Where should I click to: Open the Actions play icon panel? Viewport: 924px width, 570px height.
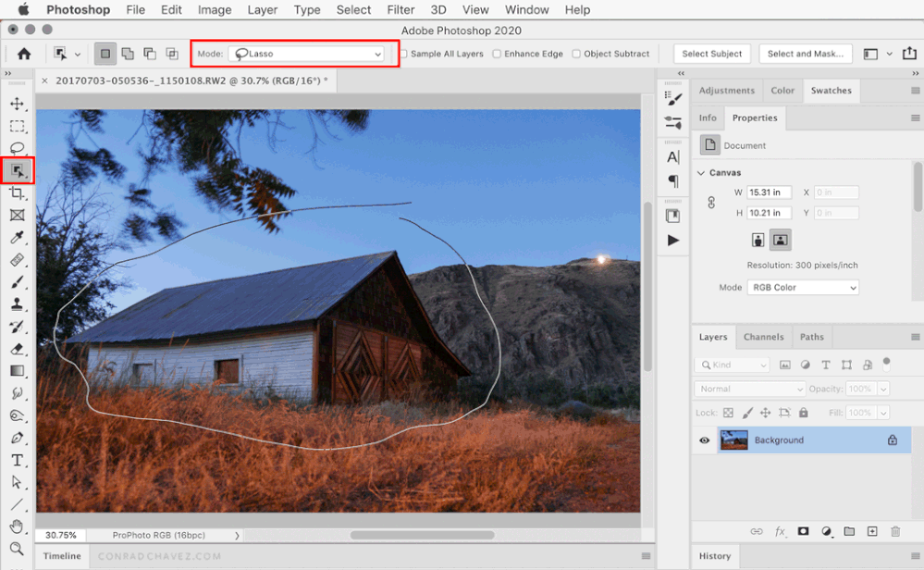(x=673, y=241)
